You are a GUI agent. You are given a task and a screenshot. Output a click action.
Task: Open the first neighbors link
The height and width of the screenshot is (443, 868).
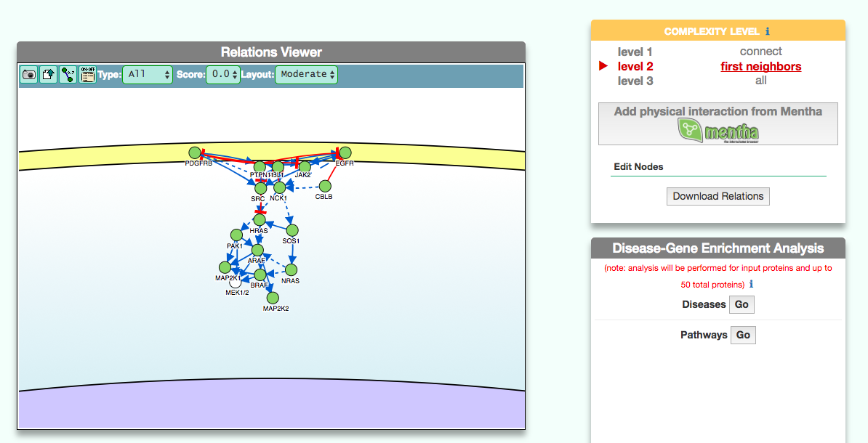point(760,65)
